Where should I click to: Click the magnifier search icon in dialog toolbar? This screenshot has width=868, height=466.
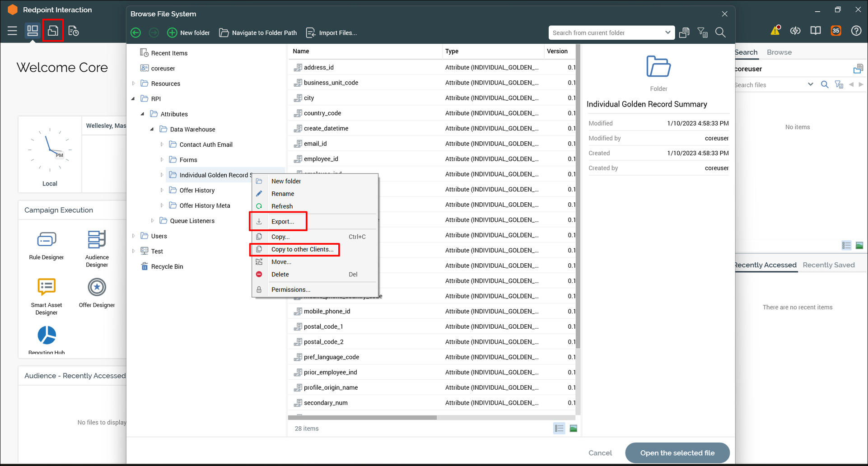720,33
